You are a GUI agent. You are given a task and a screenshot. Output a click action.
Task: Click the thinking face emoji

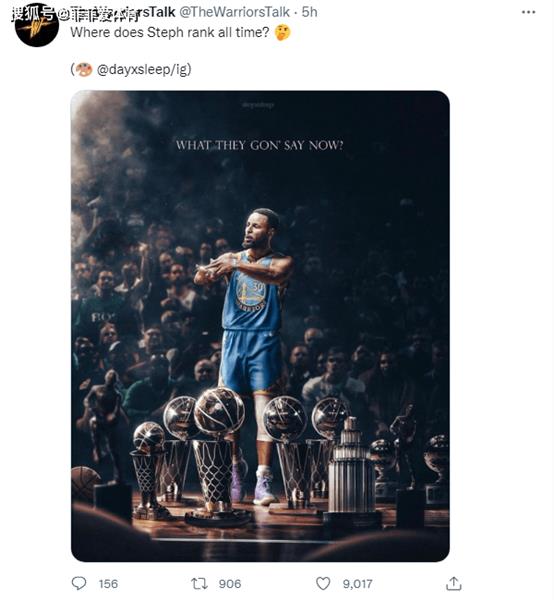click(283, 33)
